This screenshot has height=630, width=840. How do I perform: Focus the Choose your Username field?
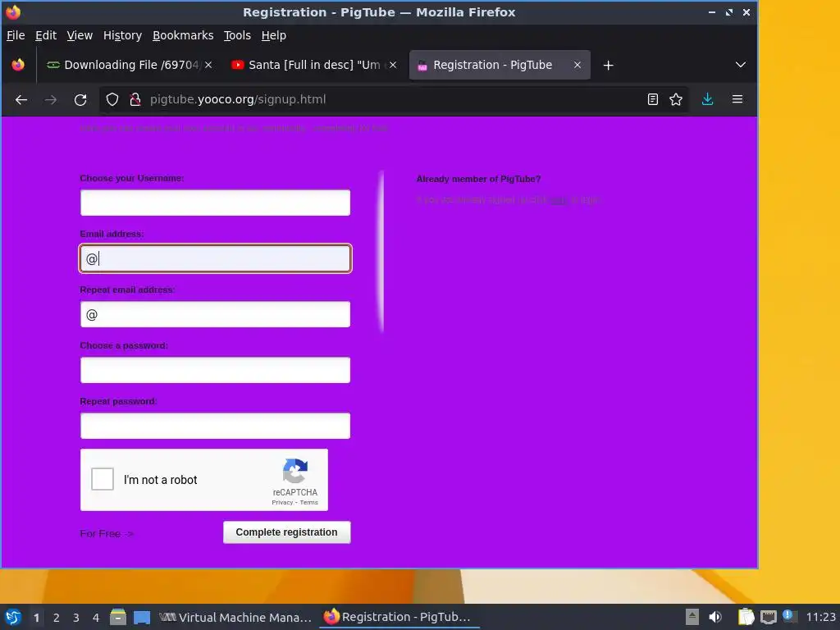tap(216, 203)
